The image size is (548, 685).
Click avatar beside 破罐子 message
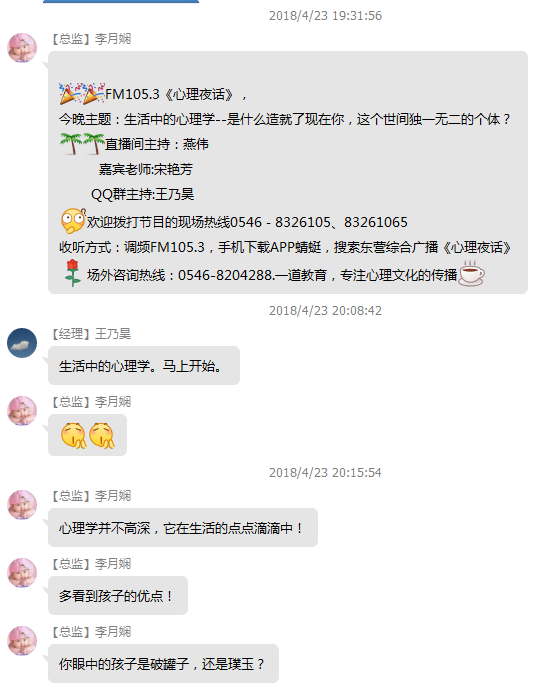[22, 641]
